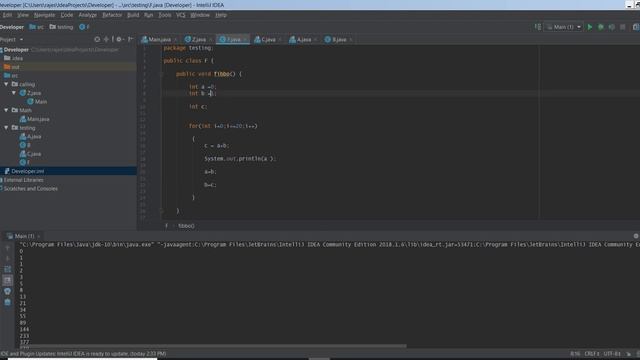Open Run panel settings gear

tap(636, 236)
